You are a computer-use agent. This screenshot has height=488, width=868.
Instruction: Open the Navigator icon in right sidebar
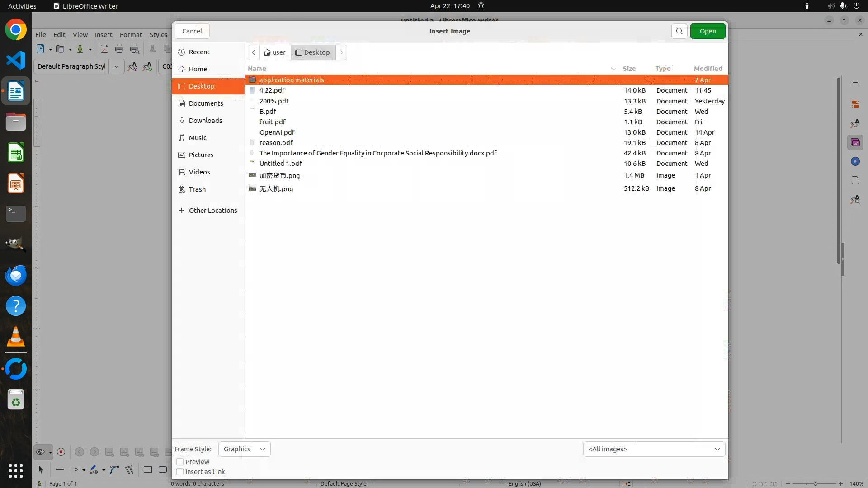[855, 162]
